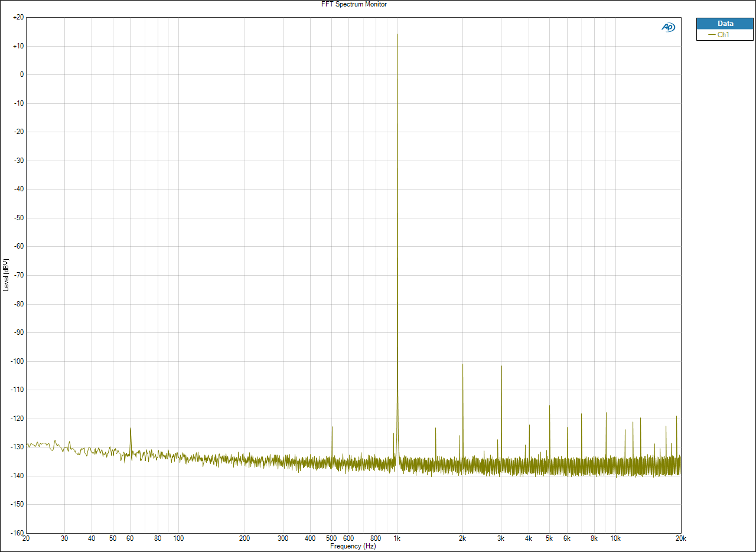This screenshot has height=552, width=756.
Task: Click the +10 level axis value
Action: (18, 46)
